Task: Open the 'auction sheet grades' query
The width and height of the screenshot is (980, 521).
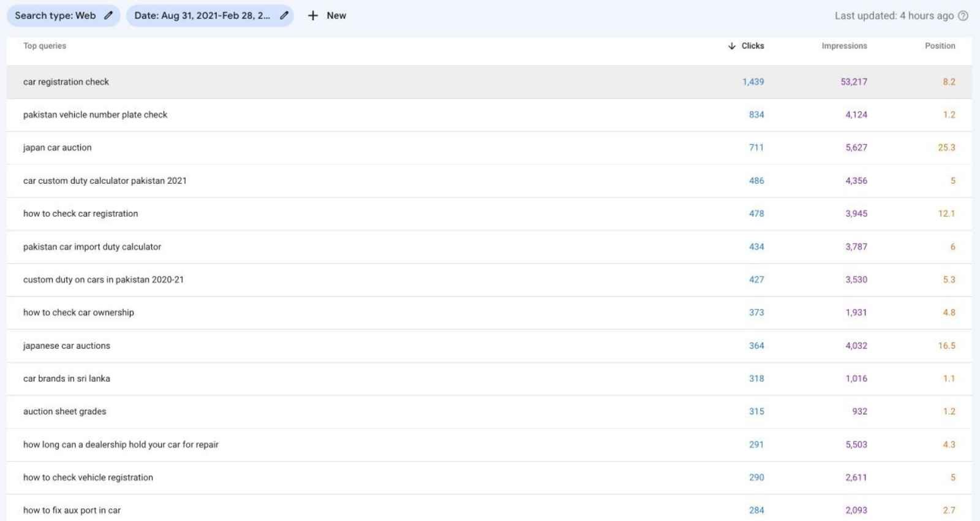Action: (x=65, y=412)
